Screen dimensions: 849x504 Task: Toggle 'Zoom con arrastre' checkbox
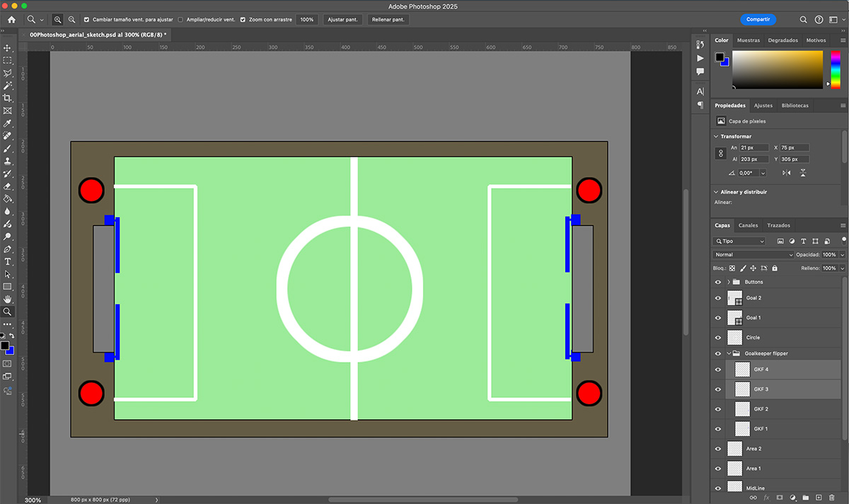coord(243,20)
